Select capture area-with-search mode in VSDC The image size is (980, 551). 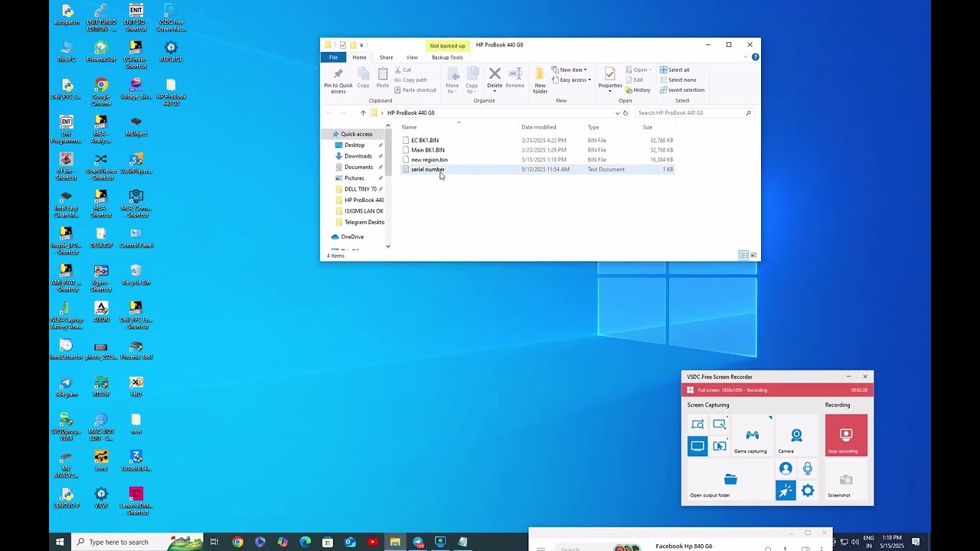[697, 424]
